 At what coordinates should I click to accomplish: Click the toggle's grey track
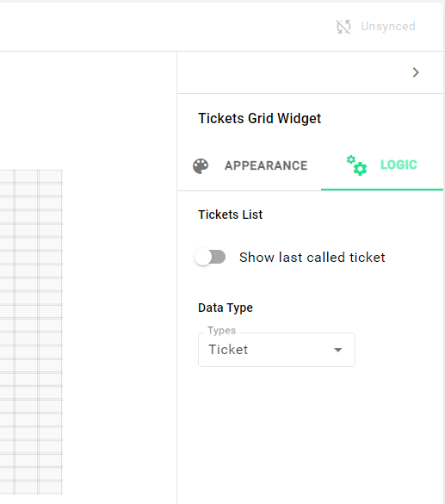click(219, 257)
